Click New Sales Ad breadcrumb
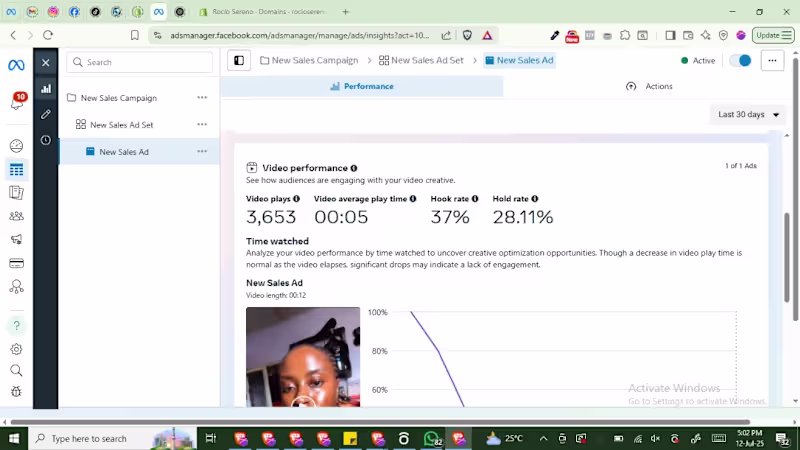This screenshot has width=800, height=450. (519, 60)
